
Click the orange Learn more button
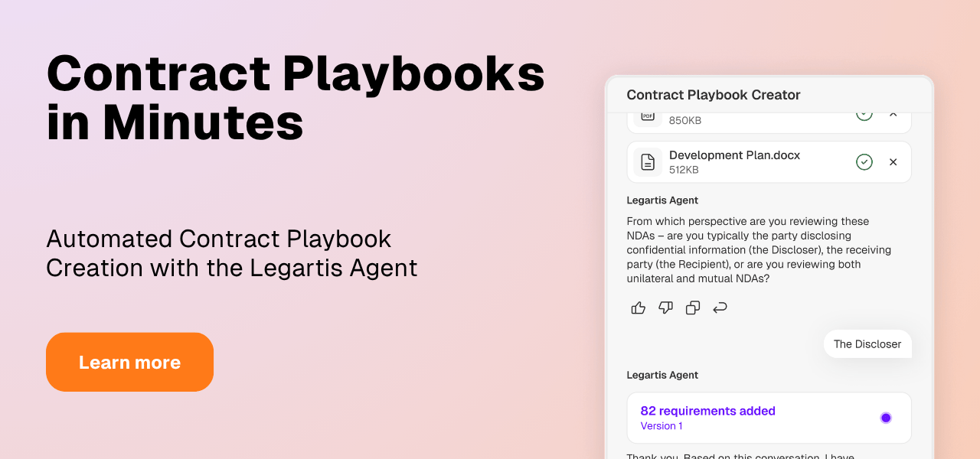coord(129,362)
